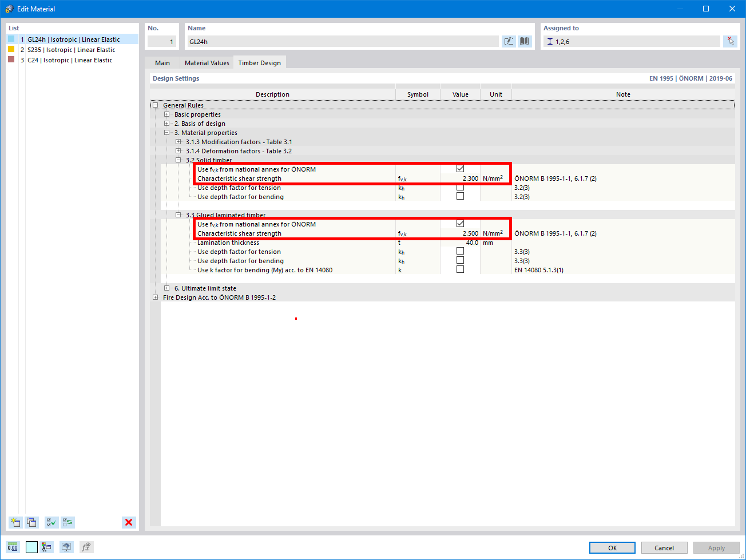Collapse 3.3 Glued laminated timber node
The height and width of the screenshot is (560, 746).
click(178, 215)
